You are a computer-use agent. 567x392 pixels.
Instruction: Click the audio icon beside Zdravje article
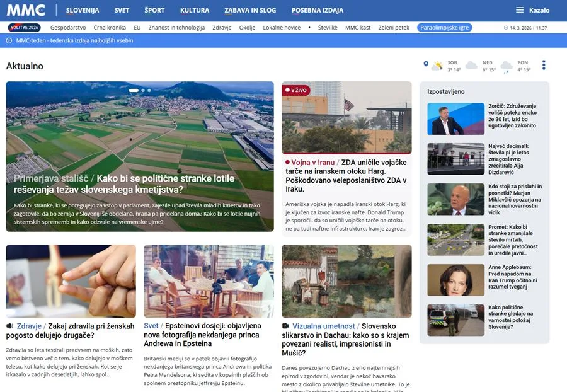(10, 326)
